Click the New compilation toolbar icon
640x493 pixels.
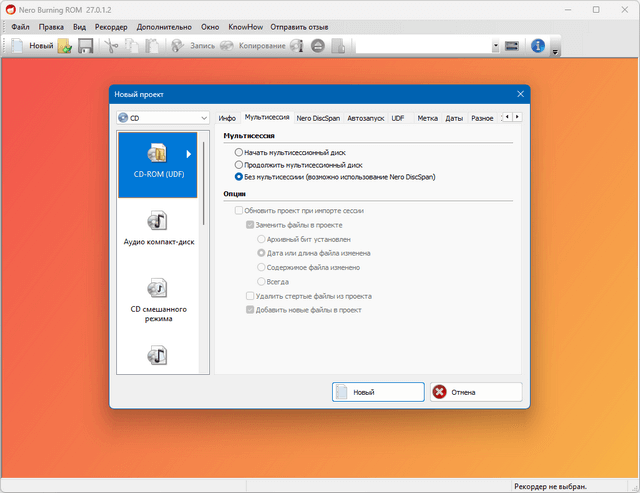click(18, 45)
